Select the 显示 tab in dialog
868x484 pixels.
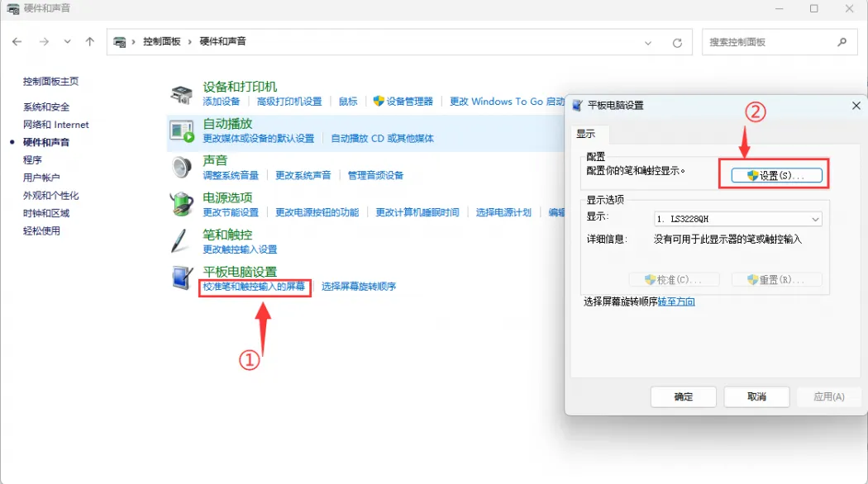pyautogui.click(x=586, y=134)
